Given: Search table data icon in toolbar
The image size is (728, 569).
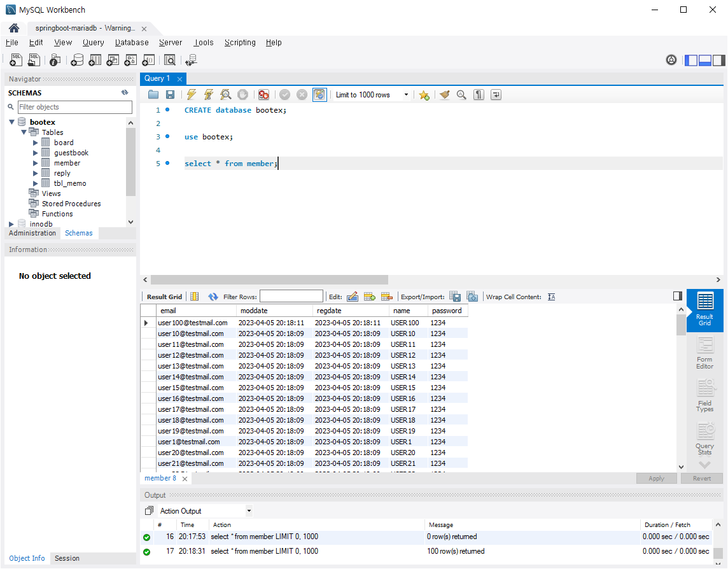Looking at the screenshot, I should pos(170,60).
